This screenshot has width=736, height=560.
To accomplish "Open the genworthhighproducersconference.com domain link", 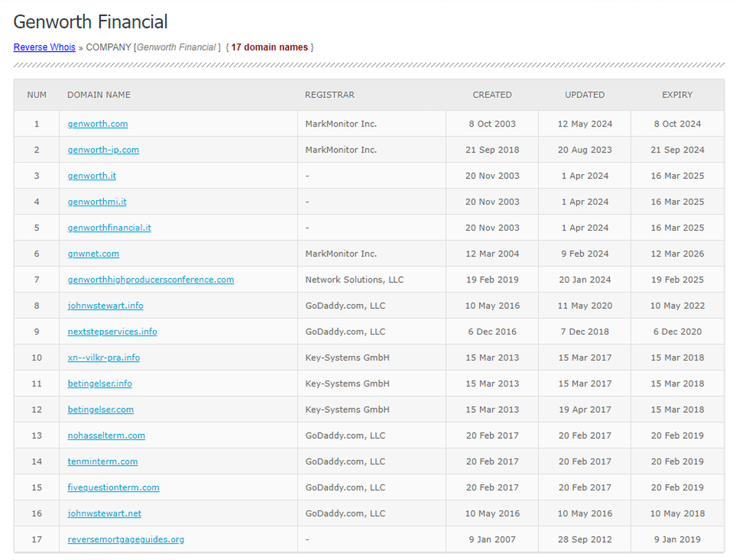I will (151, 280).
